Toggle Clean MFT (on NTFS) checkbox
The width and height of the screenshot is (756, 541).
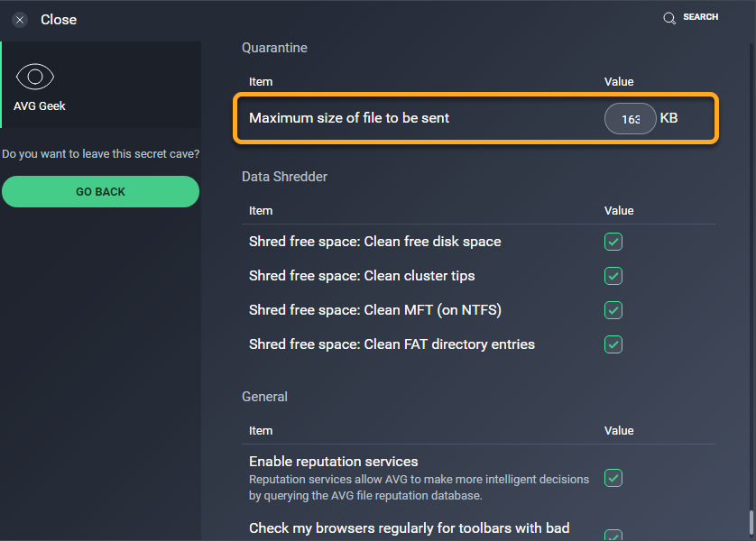(613, 310)
